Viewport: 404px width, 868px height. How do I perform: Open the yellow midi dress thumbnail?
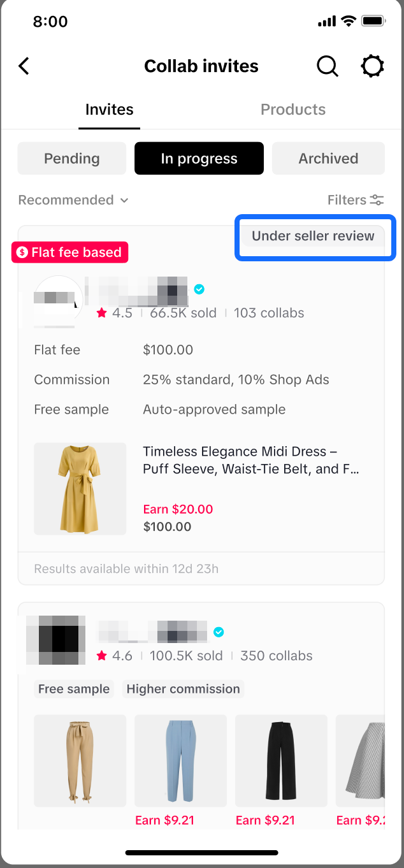tap(80, 489)
